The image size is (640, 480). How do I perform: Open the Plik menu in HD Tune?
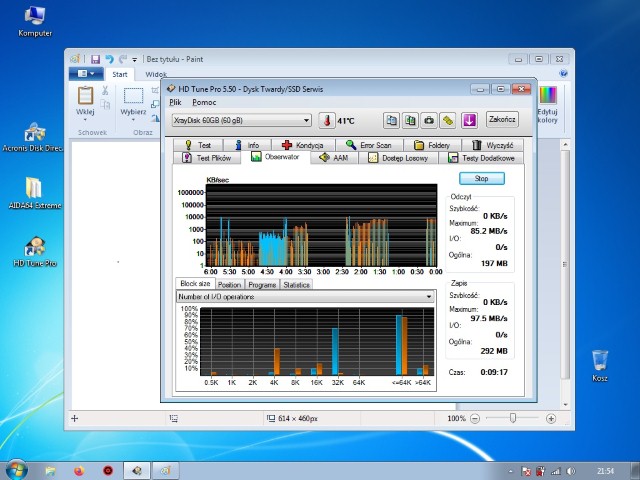point(175,102)
